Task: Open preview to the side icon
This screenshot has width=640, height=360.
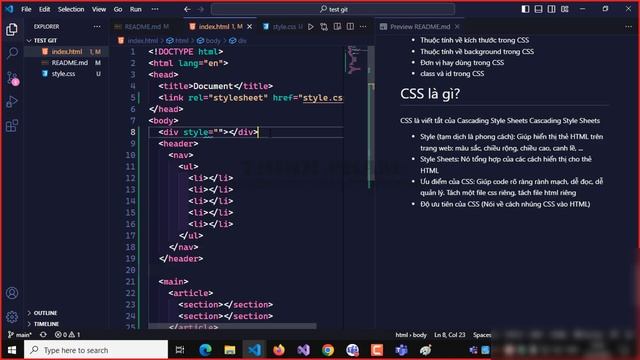Action: click(x=337, y=27)
